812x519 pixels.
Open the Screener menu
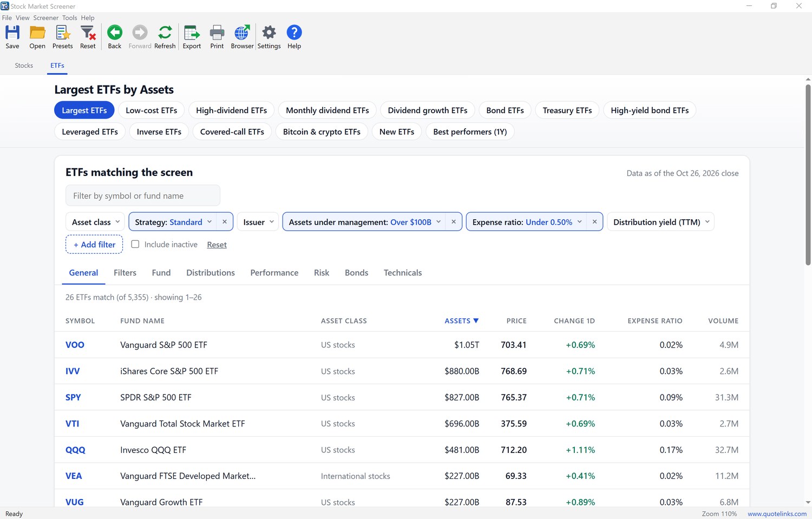[46, 18]
